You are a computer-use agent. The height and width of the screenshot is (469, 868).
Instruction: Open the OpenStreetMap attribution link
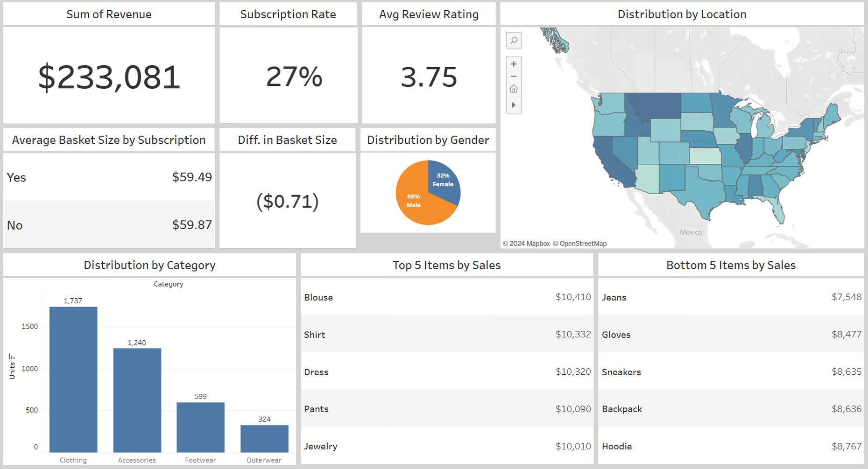(579, 244)
